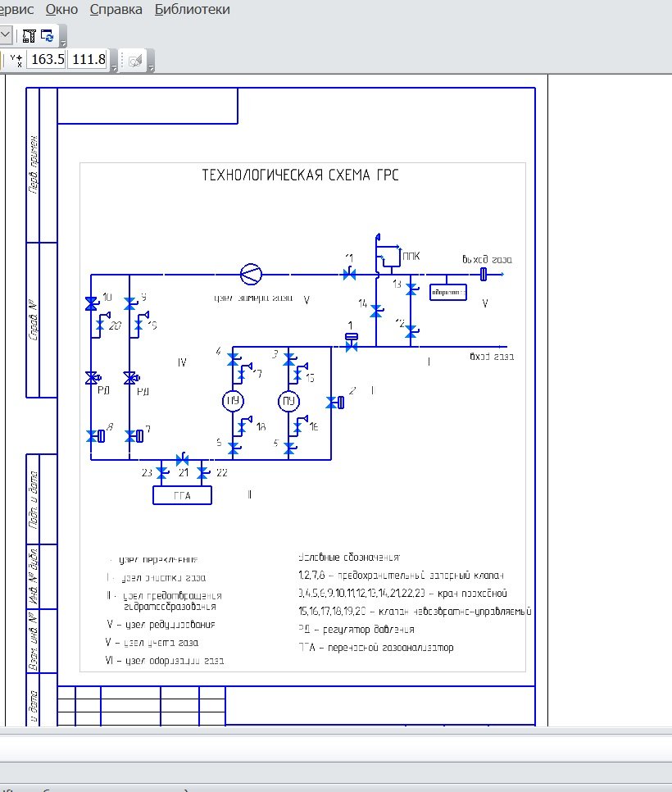Open the Справка menu
This screenshot has width=672, height=792.
(116, 10)
